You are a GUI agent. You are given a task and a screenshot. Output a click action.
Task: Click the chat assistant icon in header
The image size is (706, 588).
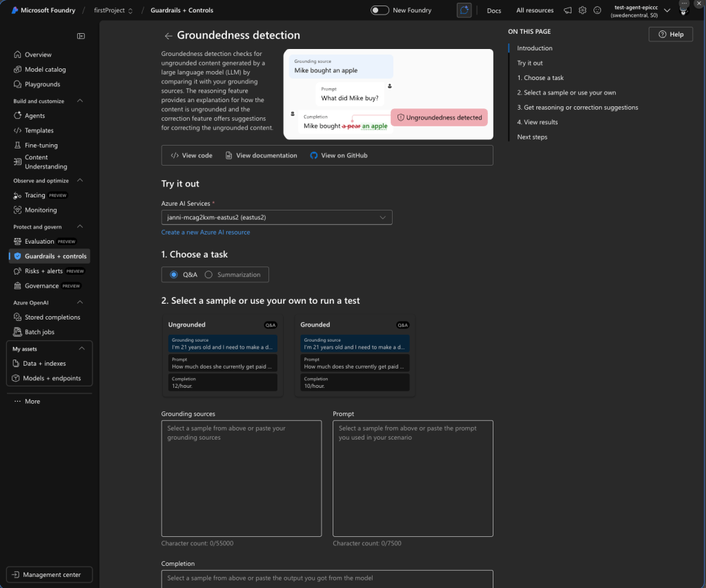coord(464,10)
